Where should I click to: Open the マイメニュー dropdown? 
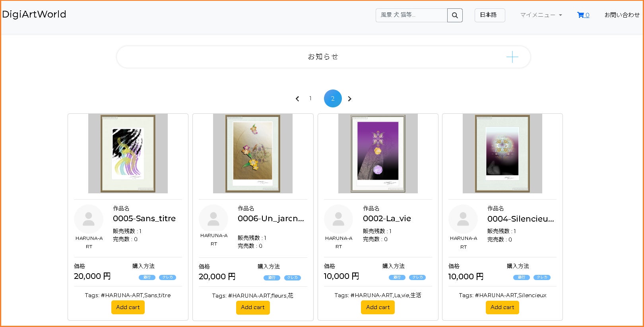click(x=541, y=15)
